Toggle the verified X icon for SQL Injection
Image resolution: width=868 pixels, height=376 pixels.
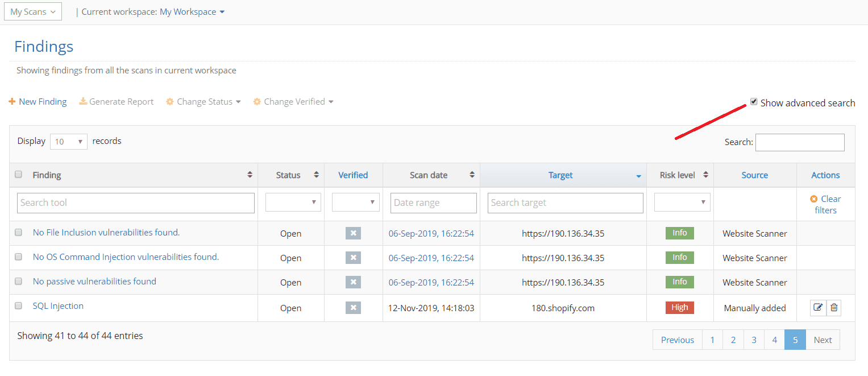353,307
